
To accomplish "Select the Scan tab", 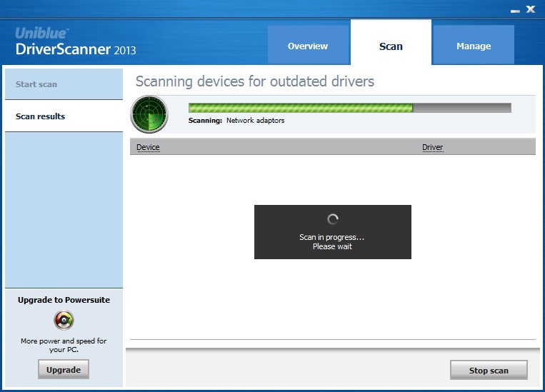I will (391, 43).
